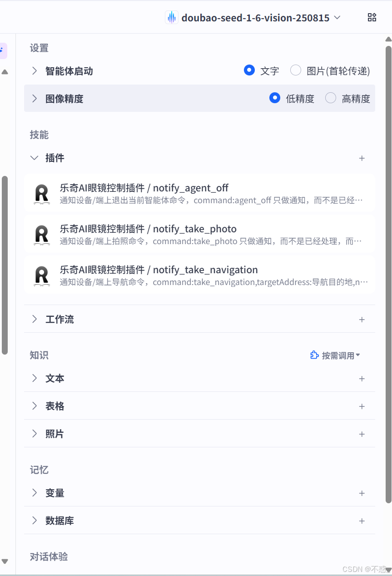Click the notify_agent_off description text
This screenshot has height=576, width=392.
pyautogui.click(x=211, y=200)
